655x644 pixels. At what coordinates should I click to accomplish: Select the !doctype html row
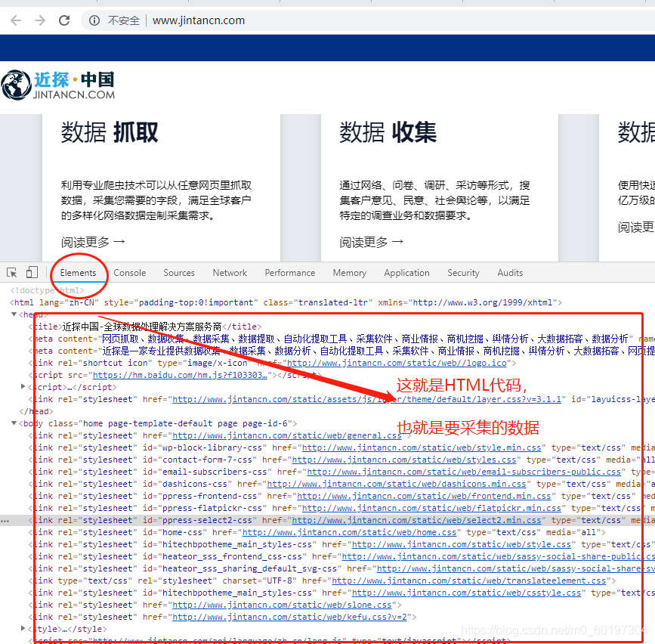pos(47,290)
